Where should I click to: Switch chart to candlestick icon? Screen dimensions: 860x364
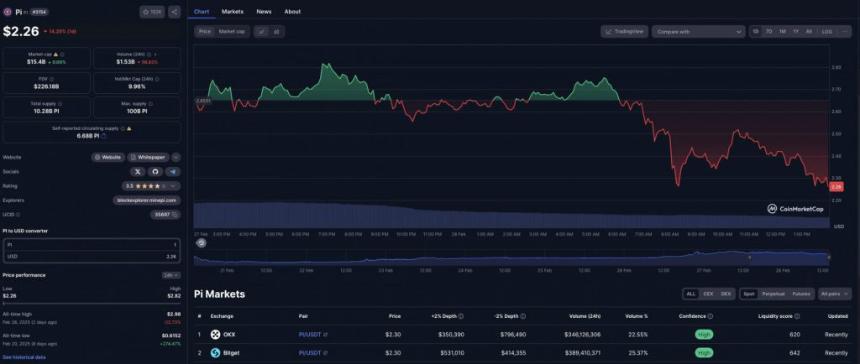pos(276,32)
